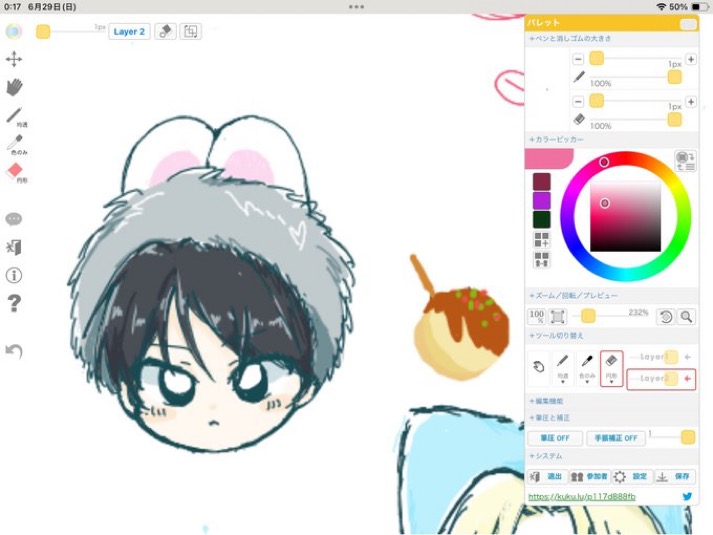Click the saturation square in color picker
713x535 pixels.
[x=625, y=216]
